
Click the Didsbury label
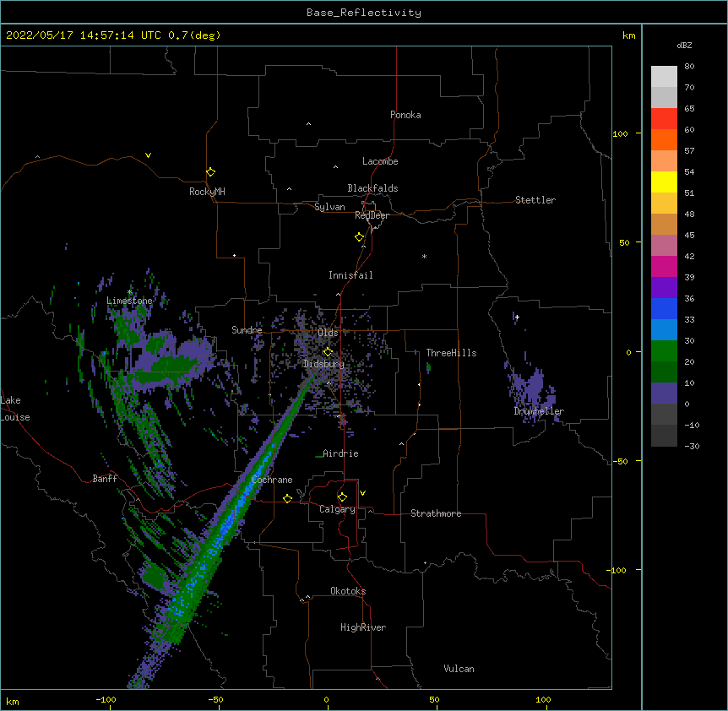click(x=324, y=364)
